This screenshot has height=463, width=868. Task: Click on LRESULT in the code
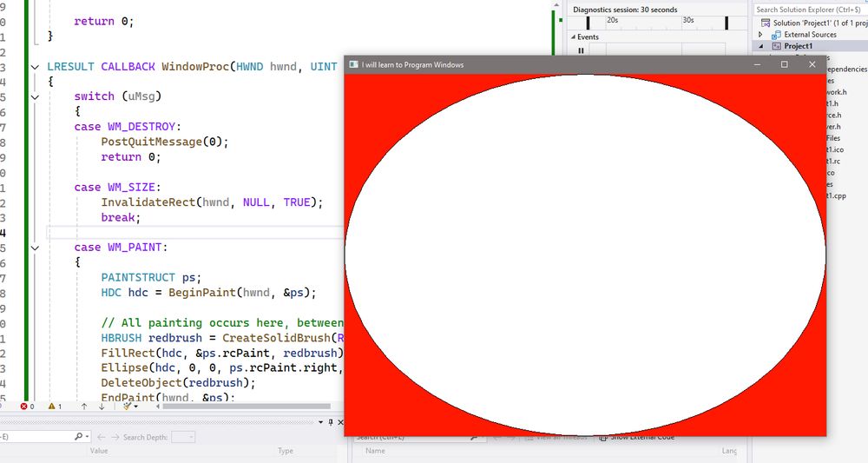click(71, 67)
